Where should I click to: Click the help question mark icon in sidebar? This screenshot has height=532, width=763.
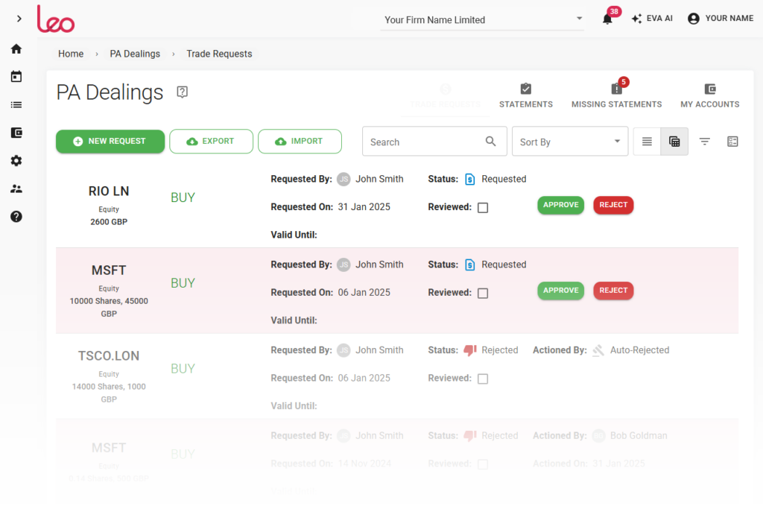coord(16,217)
